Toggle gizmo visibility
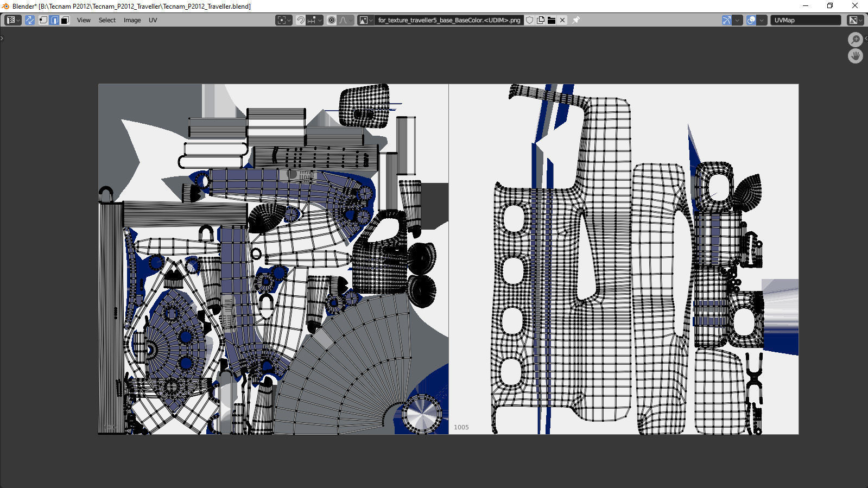 tap(726, 20)
